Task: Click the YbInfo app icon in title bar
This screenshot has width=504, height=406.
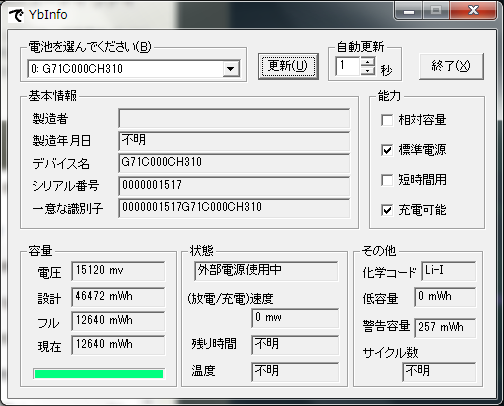Action: (16, 15)
